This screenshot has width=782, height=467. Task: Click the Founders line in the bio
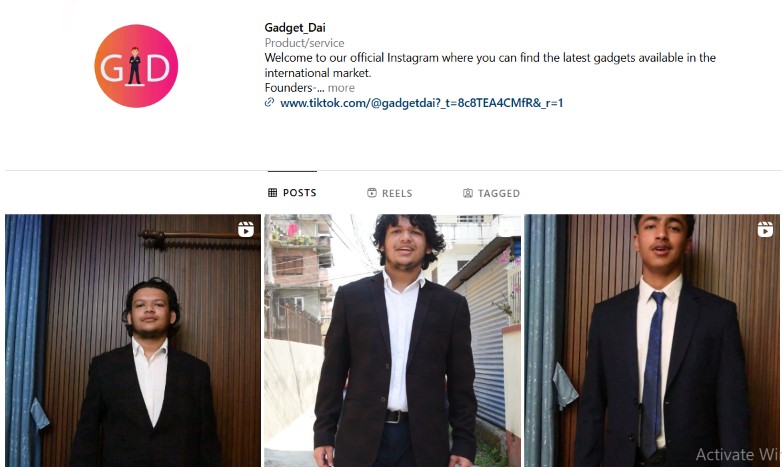coord(294,88)
